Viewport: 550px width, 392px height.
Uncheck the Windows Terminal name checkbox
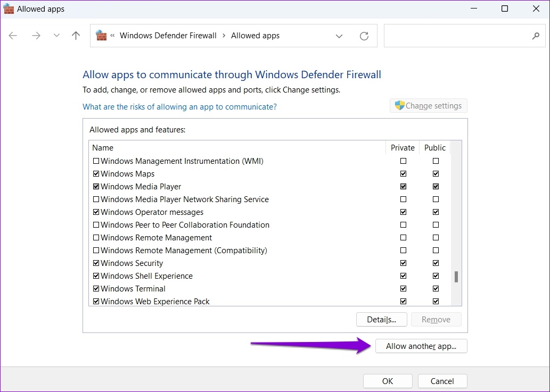(x=96, y=289)
